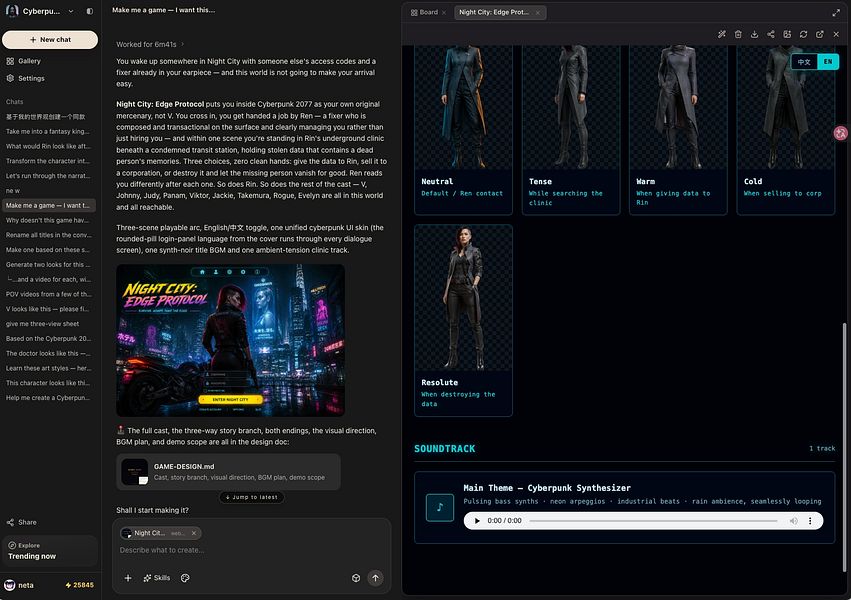Switch to the Board tab

coord(424,12)
